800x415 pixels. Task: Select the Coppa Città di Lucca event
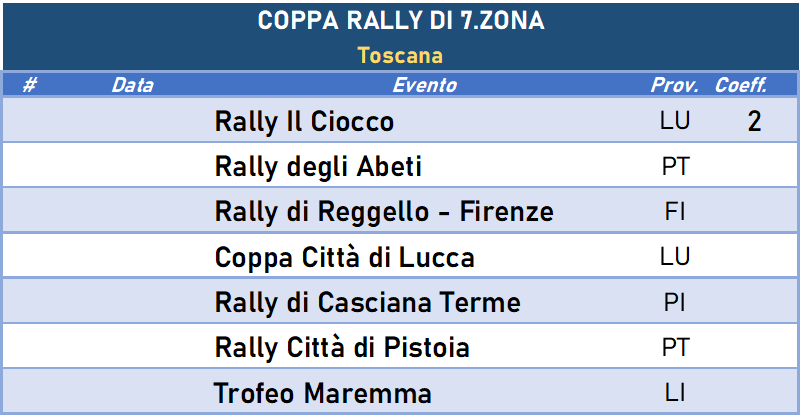(x=344, y=257)
